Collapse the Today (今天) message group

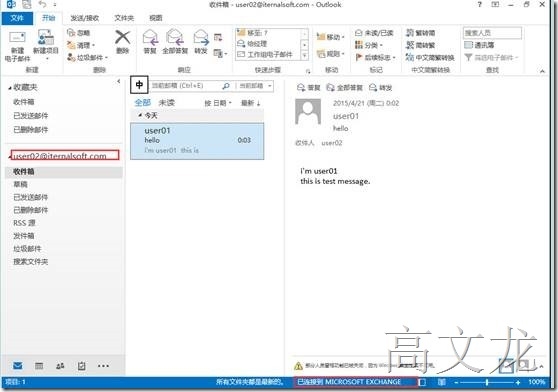pyautogui.click(x=140, y=115)
